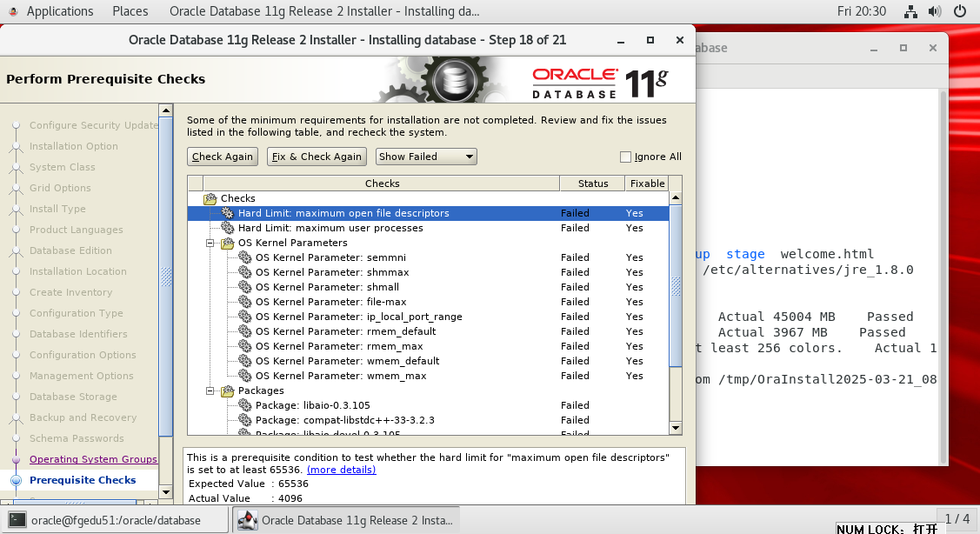Sort by the Status column header
The image size is (980, 534).
click(592, 184)
